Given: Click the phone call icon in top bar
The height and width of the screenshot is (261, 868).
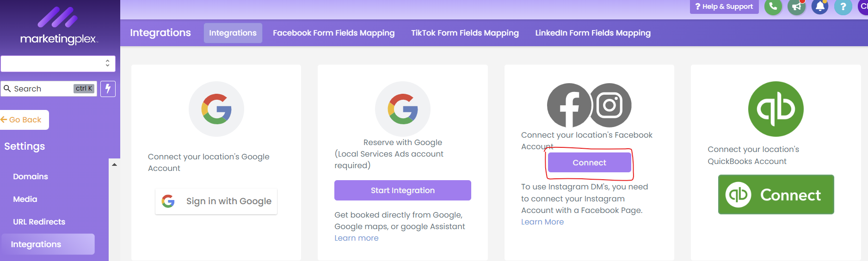Looking at the screenshot, I should [x=773, y=6].
